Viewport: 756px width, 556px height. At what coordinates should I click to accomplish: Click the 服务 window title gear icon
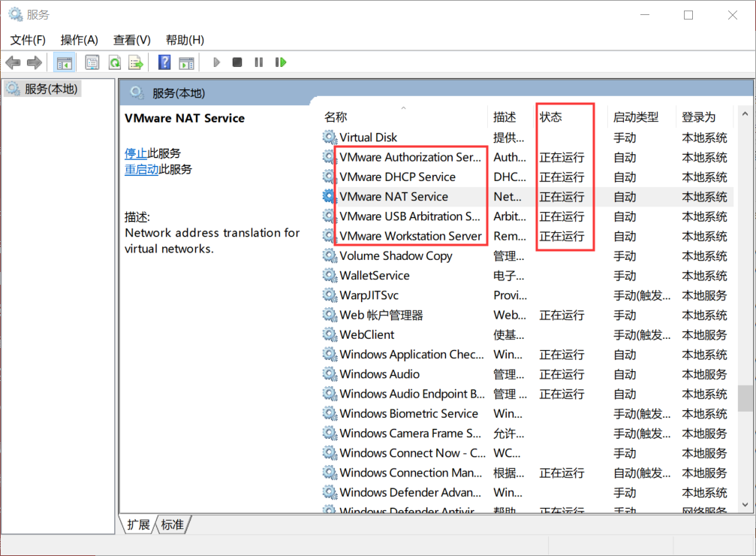coord(16,14)
